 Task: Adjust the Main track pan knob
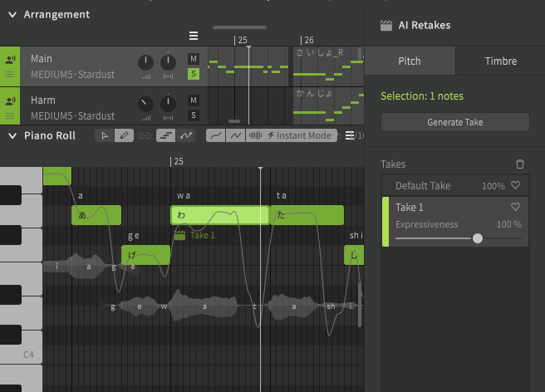[168, 62]
